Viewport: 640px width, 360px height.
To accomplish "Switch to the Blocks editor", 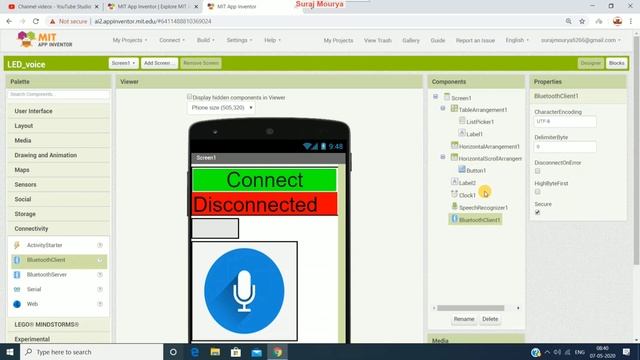I will coord(616,63).
